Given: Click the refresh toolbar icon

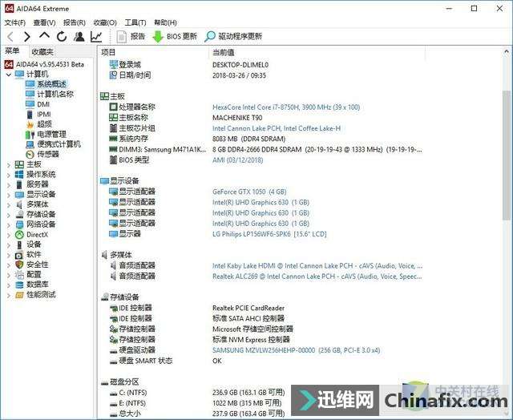Looking at the screenshot, I should click(x=62, y=37).
